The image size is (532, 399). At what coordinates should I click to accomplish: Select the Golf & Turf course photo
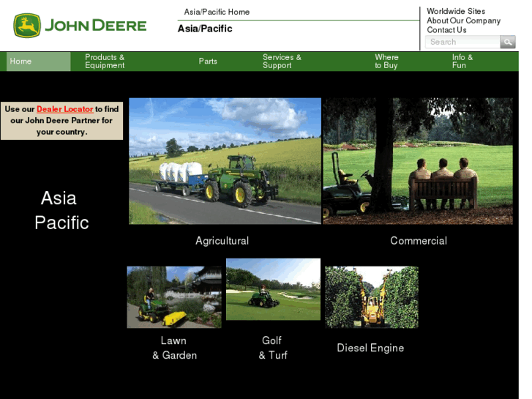pos(273,289)
